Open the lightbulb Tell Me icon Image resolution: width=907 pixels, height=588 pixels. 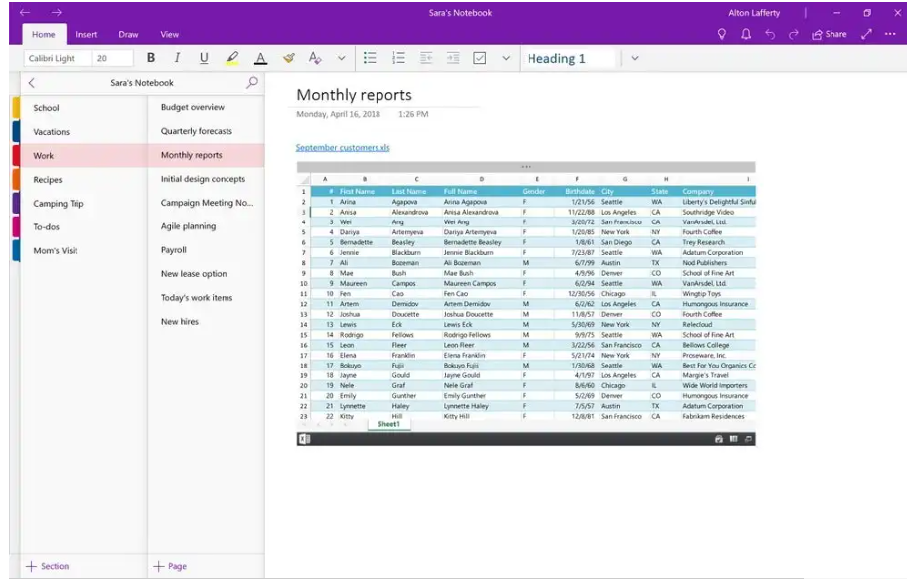(x=722, y=34)
